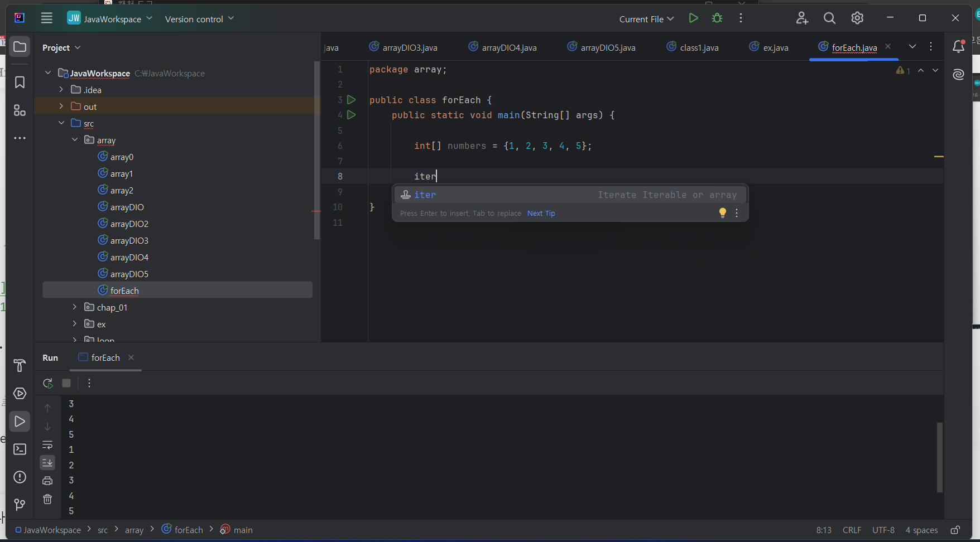Clear all console output with trash icon
The height and width of the screenshot is (542, 980).
coord(47,499)
